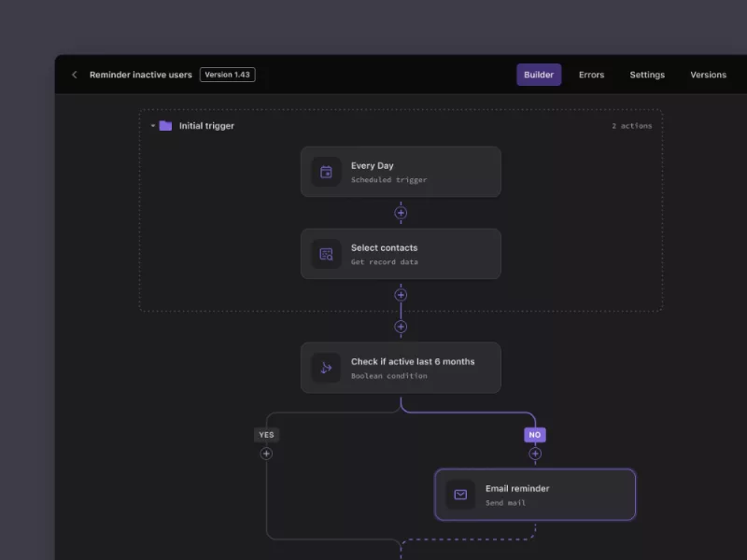Collapse the Initial trigger group
747x560 pixels.
pyautogui.click(x=152, y=125)
